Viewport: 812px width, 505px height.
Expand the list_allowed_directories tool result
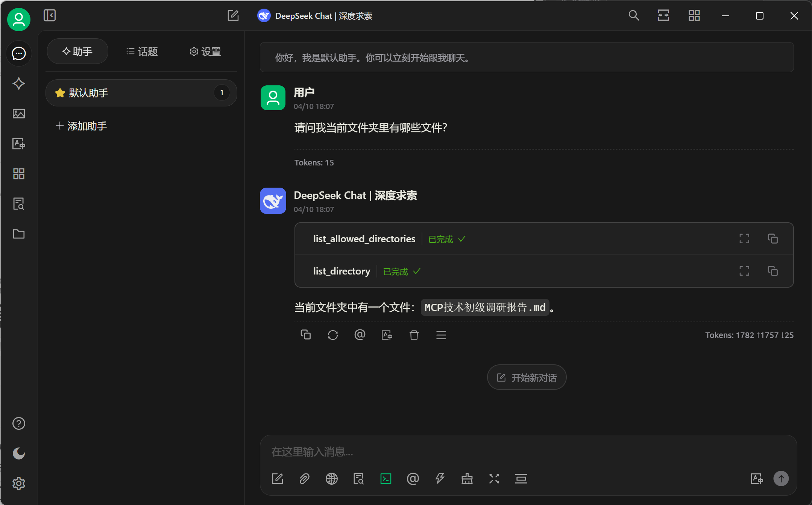(x=744, y=239)
